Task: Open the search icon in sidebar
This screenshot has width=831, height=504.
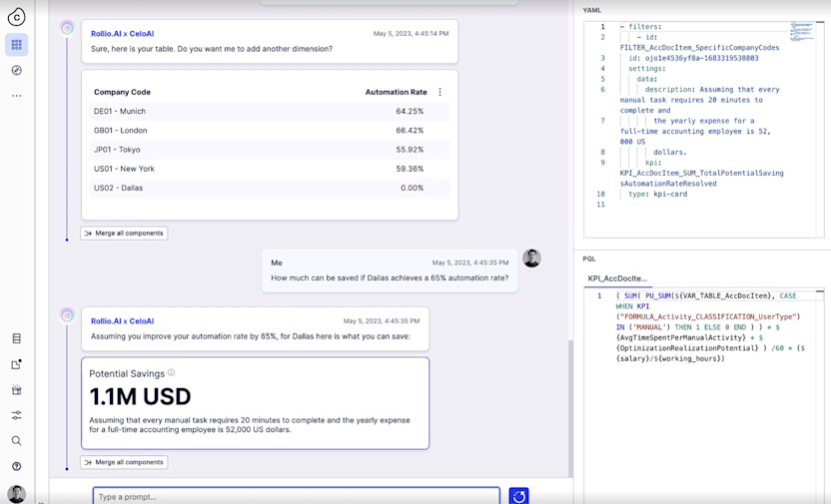Action: (x=16, y=441)
